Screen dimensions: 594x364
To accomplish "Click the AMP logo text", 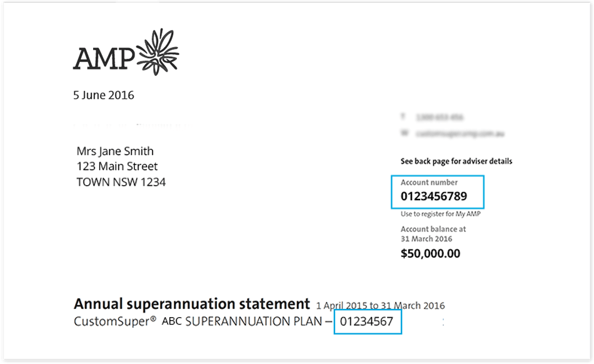I will [x=104, y=59].
